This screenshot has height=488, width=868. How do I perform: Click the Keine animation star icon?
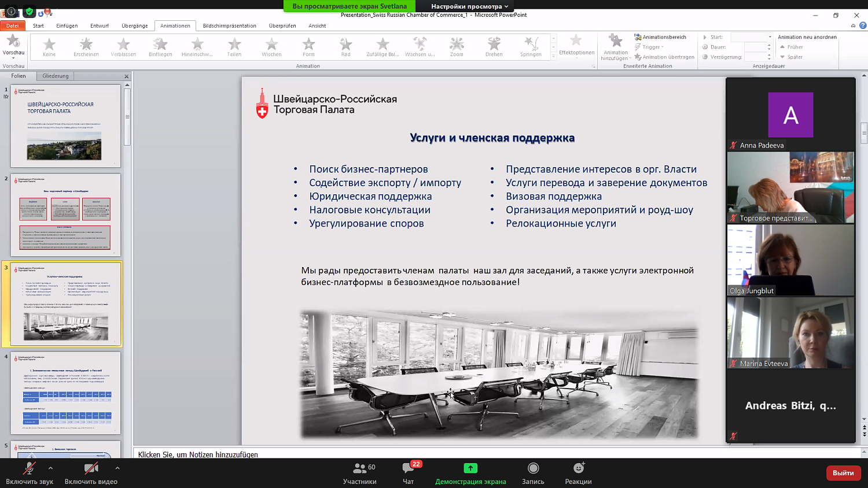point(49,44)
